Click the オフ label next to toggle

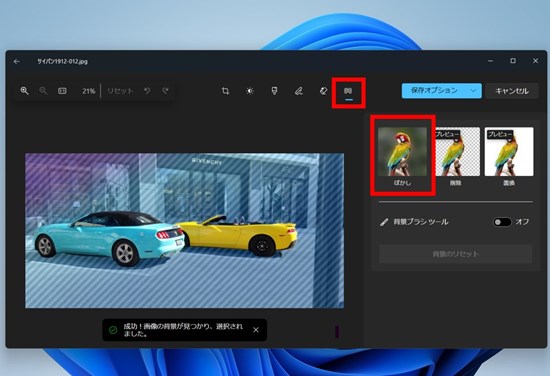522,222
